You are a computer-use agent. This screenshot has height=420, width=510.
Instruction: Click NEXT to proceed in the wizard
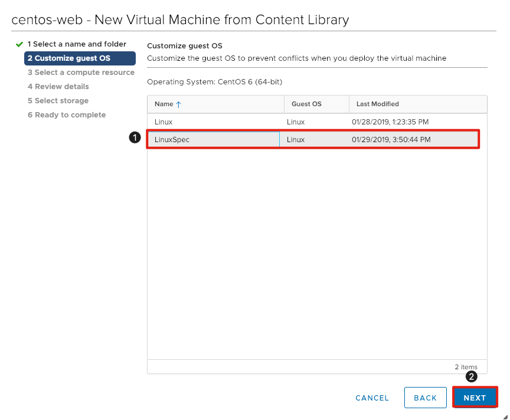click(475, 398)
